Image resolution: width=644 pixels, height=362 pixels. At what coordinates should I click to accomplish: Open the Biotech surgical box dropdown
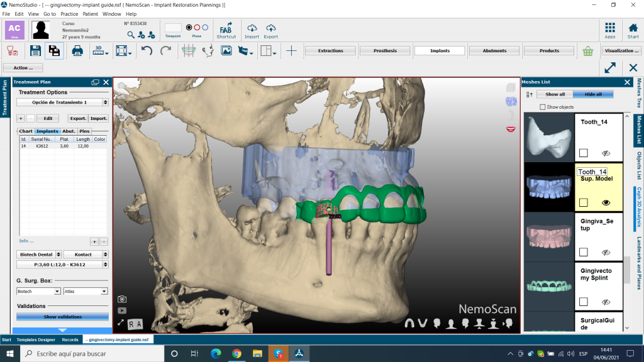[x=38, y=292]
